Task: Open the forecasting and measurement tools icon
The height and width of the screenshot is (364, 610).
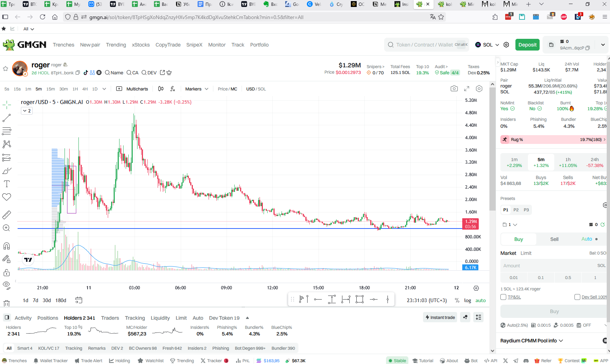Action: pos(7,157)
